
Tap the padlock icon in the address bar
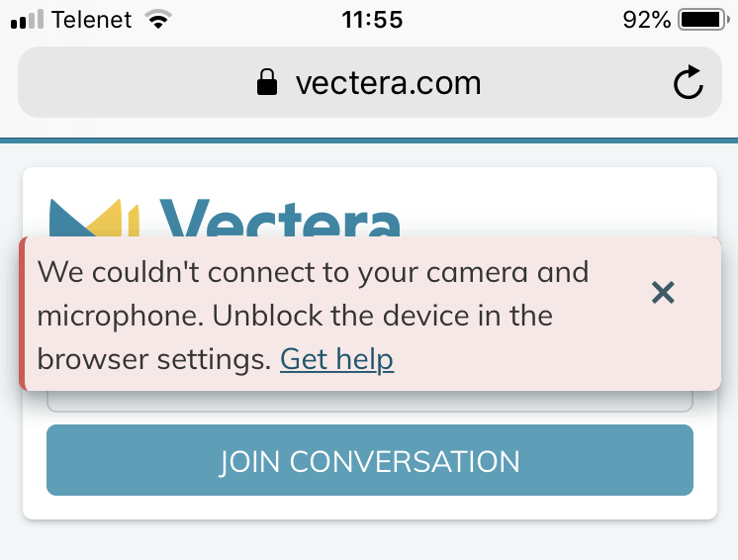pyautogui.click(x=267, y=82)
